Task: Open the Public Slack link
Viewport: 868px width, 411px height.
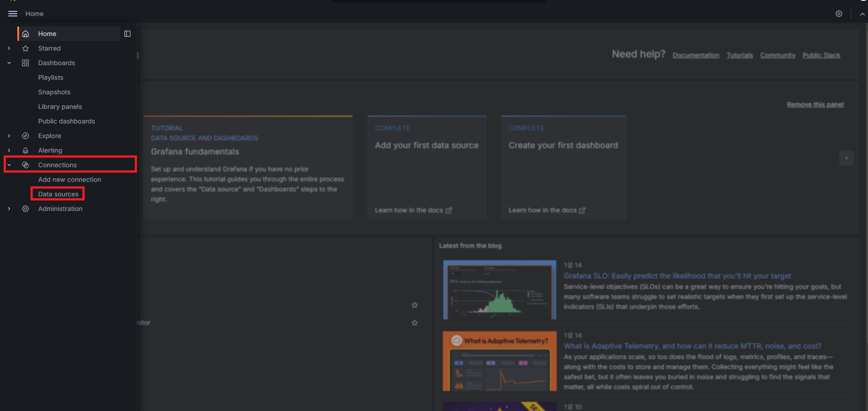Action: (822, 55)
